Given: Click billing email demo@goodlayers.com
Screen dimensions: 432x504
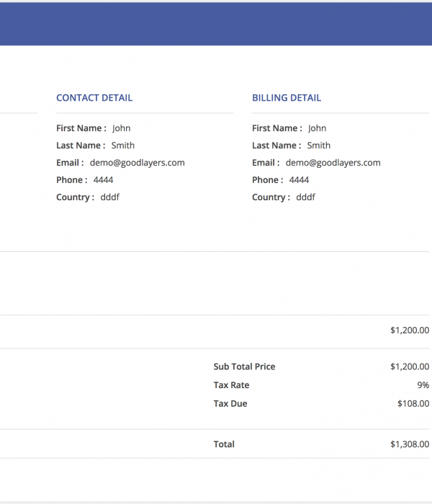Looking at the screenshot, I should [333, 163].
